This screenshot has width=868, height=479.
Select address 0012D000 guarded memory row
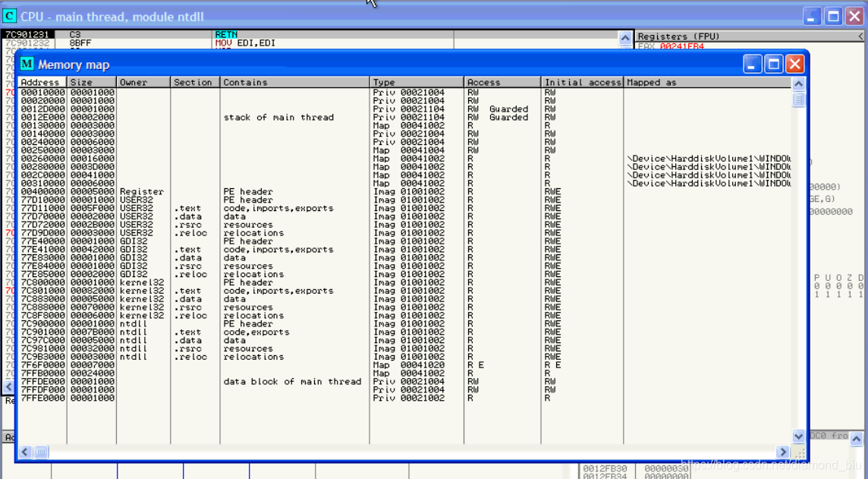pos(405,109)
